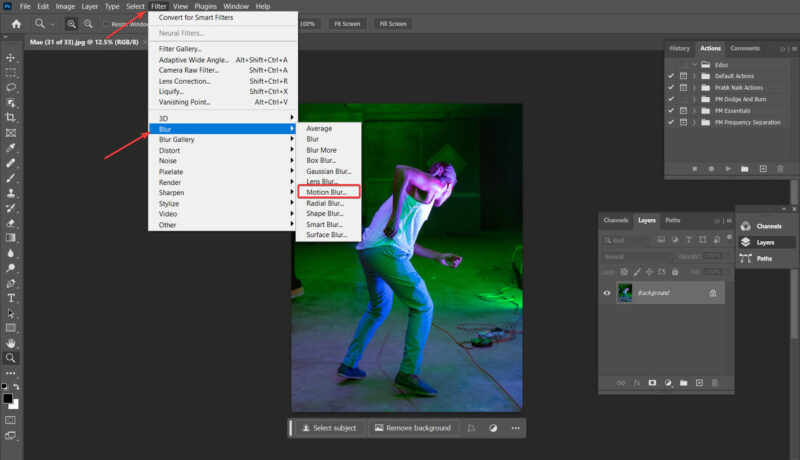Select the Rectangle shape tool
Viewport: 800px width, 460px height.
click(x=10, y=328)
